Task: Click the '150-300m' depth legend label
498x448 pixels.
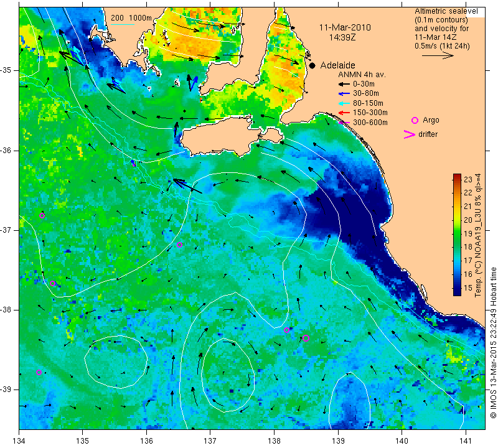Action: [x=370, y=113]
